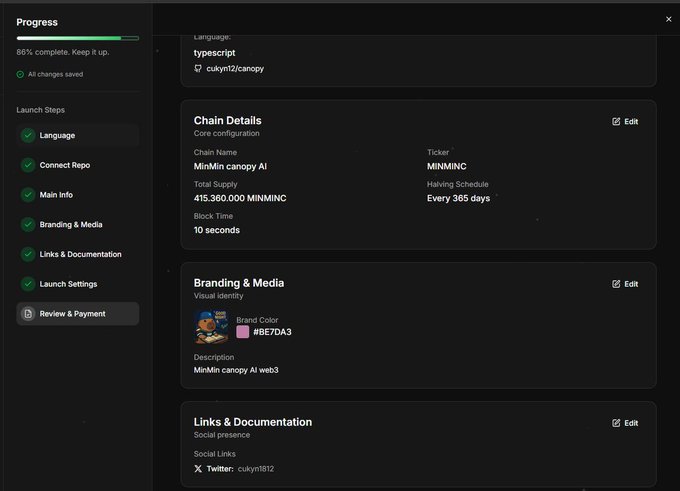
Task: Click the Brand Color label
Action: coord(257,320)
